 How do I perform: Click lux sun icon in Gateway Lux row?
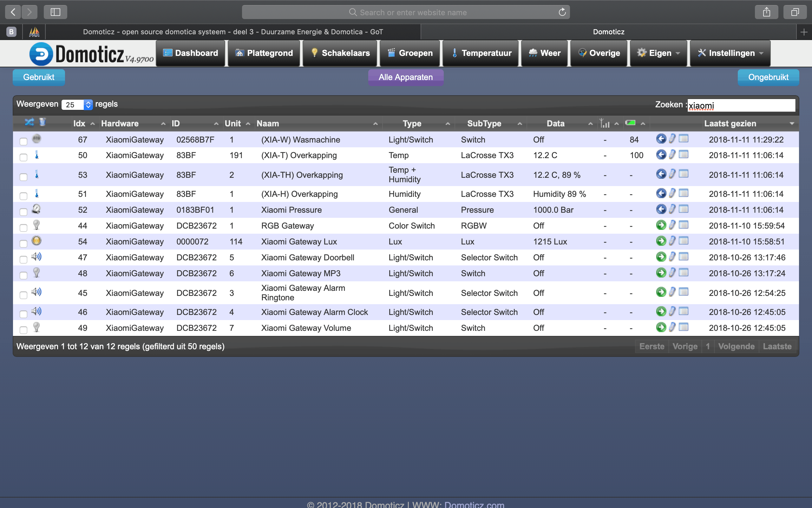point(36,241)
